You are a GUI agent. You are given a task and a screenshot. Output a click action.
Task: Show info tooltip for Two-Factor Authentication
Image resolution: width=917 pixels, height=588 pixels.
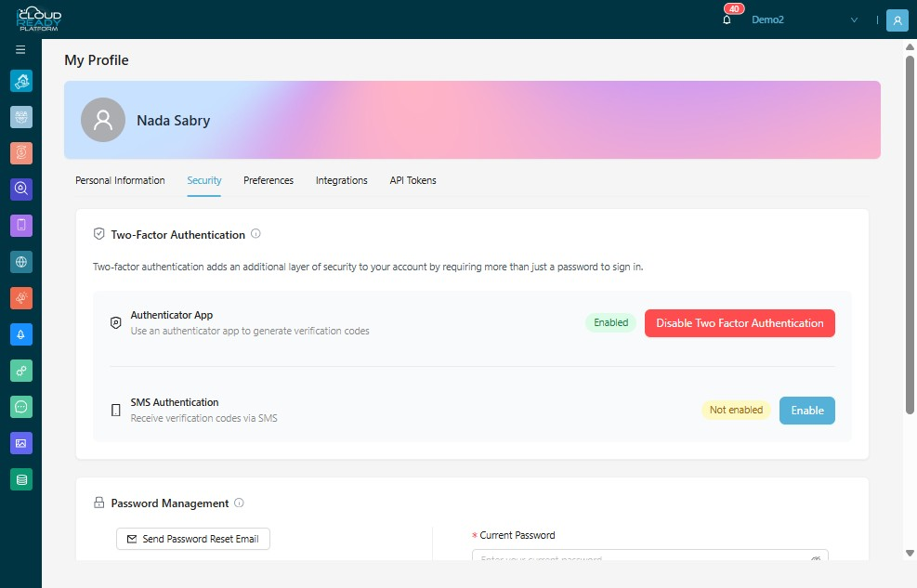[x=255, y=234]
